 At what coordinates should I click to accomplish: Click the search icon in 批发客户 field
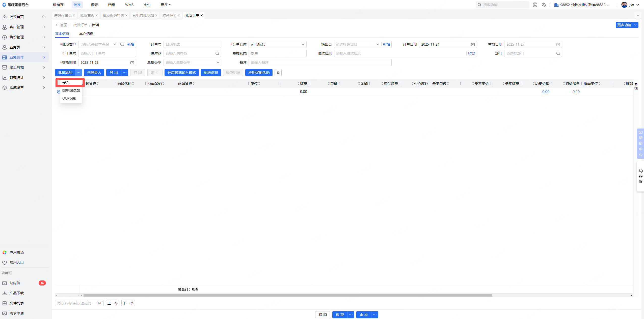122,44
